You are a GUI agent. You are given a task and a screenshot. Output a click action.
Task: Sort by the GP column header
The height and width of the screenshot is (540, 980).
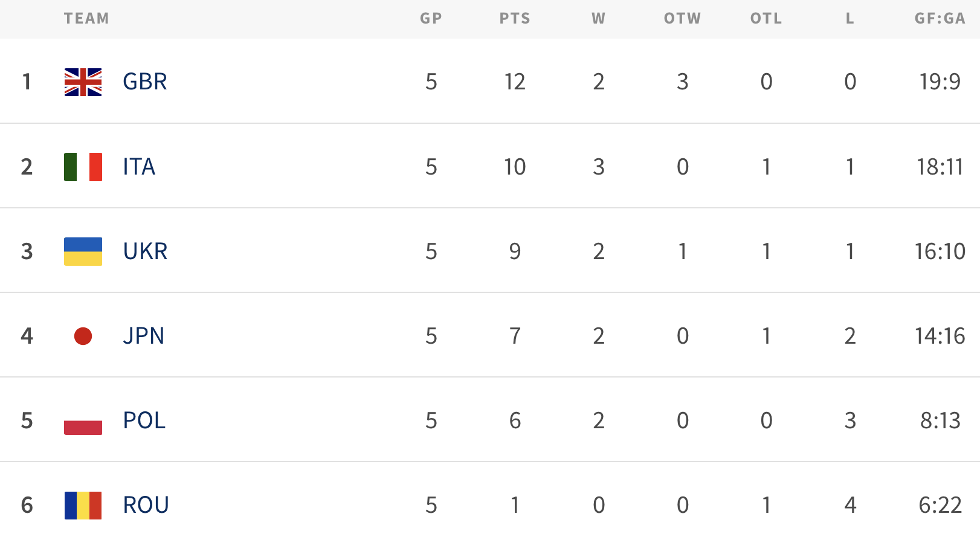coord(431,19)
